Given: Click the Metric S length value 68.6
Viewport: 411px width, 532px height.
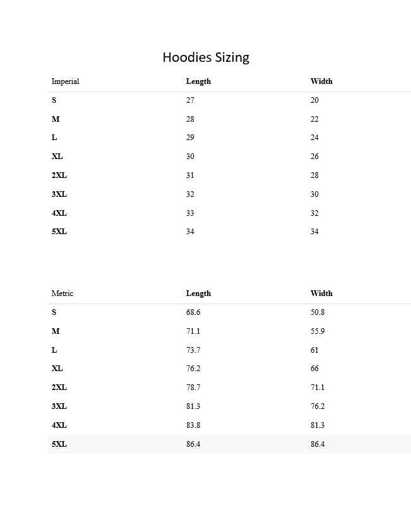Looking at the screenshot, I should [x=193, y=312].
